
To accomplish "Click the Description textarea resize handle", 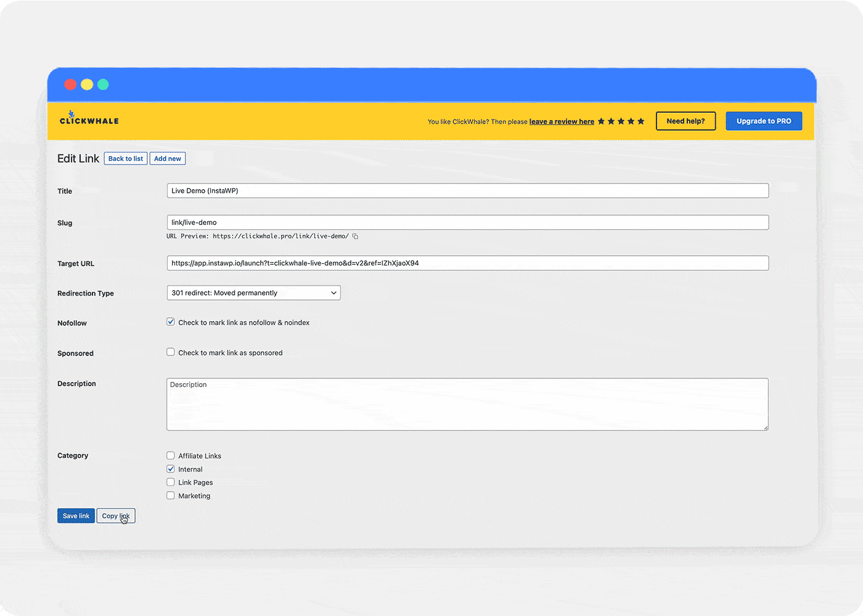I will pyautogui.click(x=765, y=427).
